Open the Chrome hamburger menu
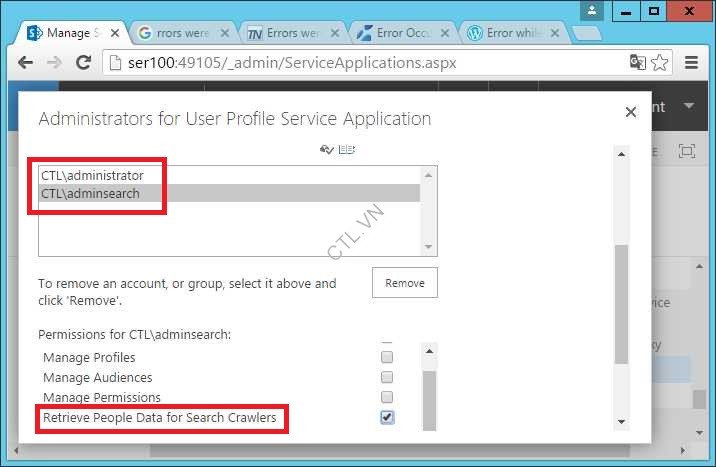This screenshot has width=716, height=467. 692,62
